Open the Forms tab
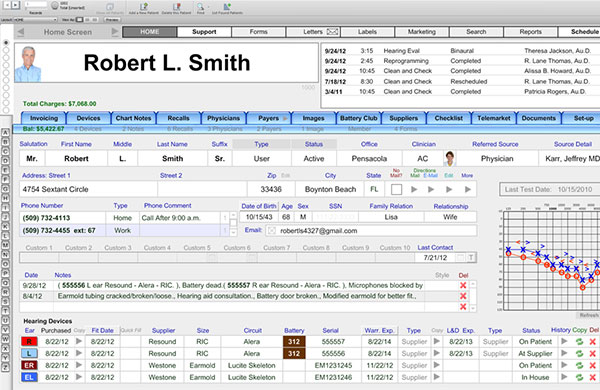The height and width of the screenshot is (390, 600). pos(259,32)
